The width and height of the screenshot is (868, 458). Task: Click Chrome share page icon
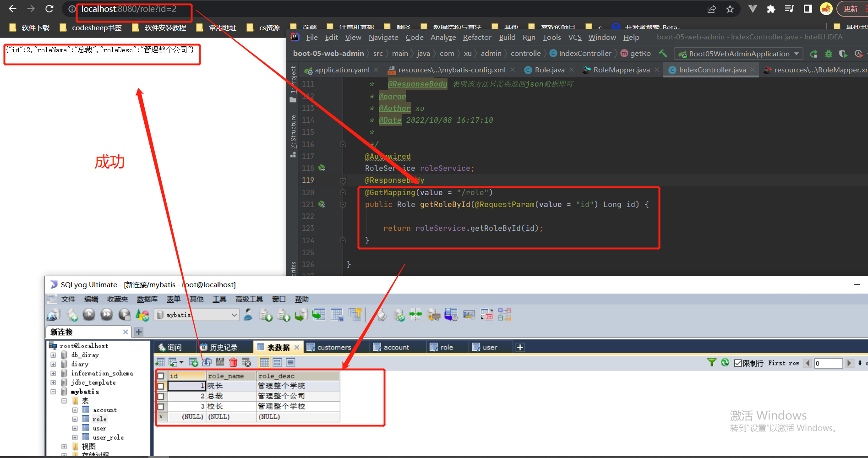click(712, 9)
